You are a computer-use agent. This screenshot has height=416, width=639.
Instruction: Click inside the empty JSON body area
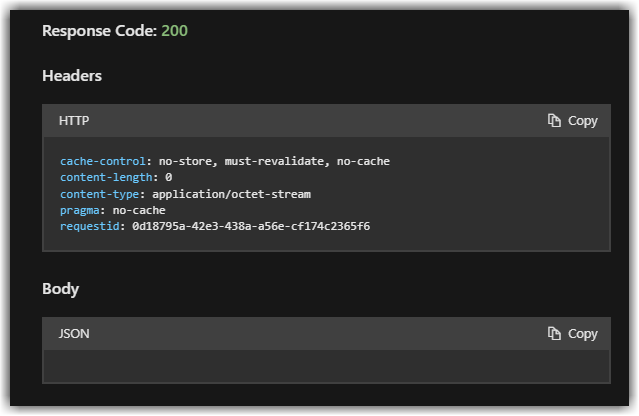pos(326,366)
